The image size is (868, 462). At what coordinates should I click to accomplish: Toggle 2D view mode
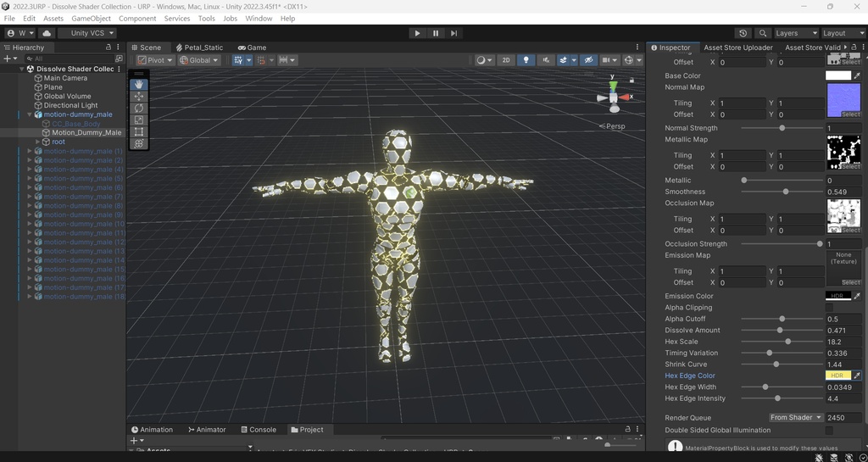(506, 60)
